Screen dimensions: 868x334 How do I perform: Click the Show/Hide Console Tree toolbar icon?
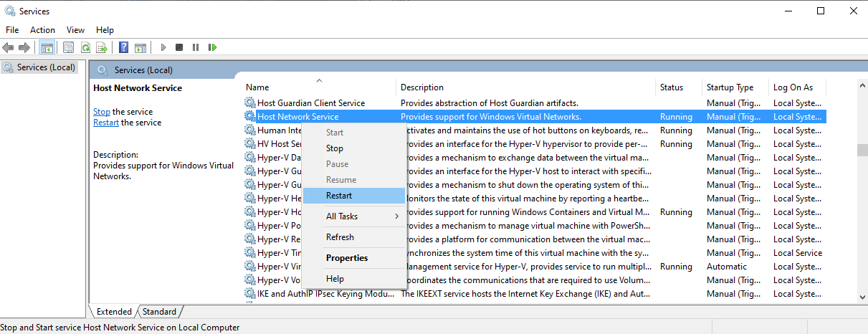coord(47,48)
